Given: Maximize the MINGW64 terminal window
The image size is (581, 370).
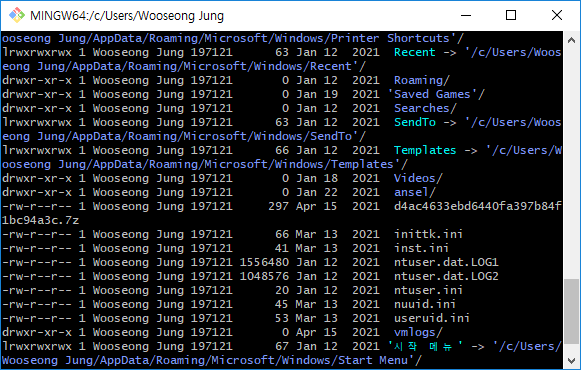Looking at the screenshot, I should [511, 15].
